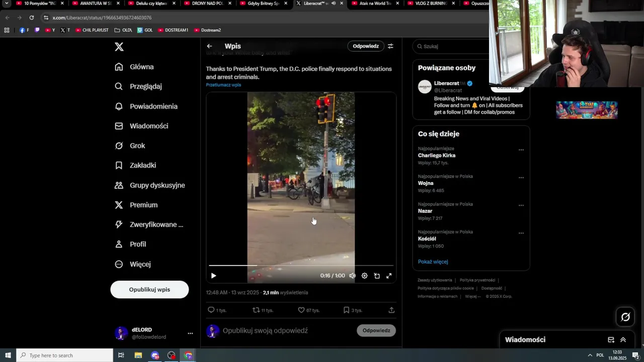Toggle picture-in-picture for video

pyautogui.click(x=377, y=276)
